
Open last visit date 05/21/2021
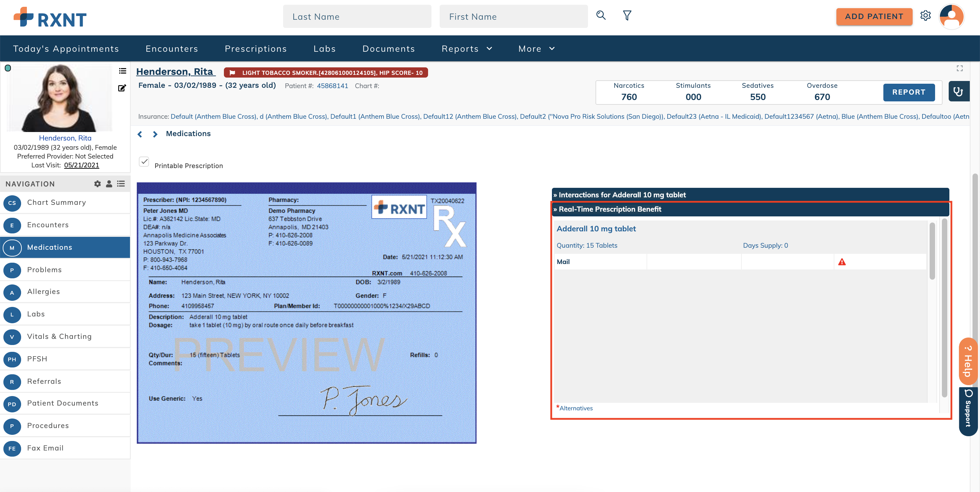[x=81, y=165]
